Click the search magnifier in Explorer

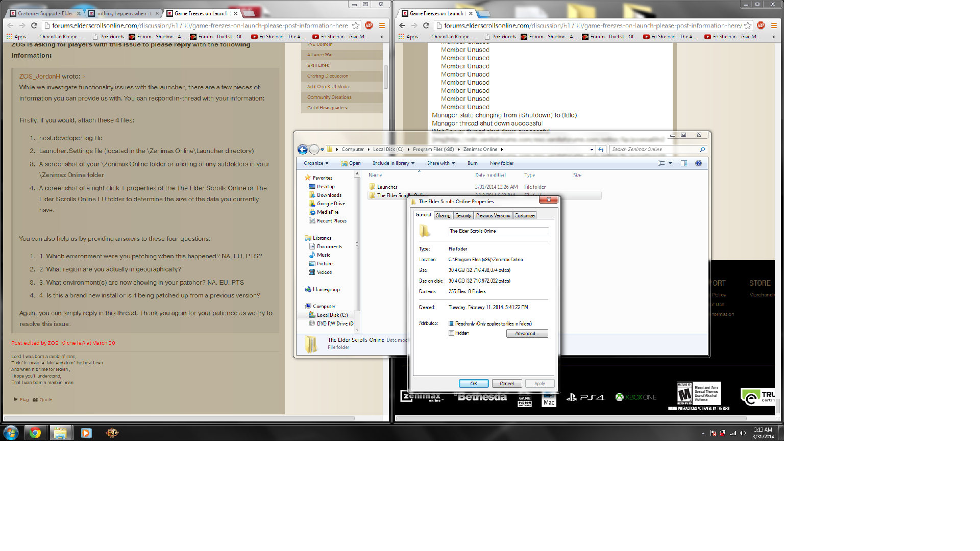click(702, 149)
